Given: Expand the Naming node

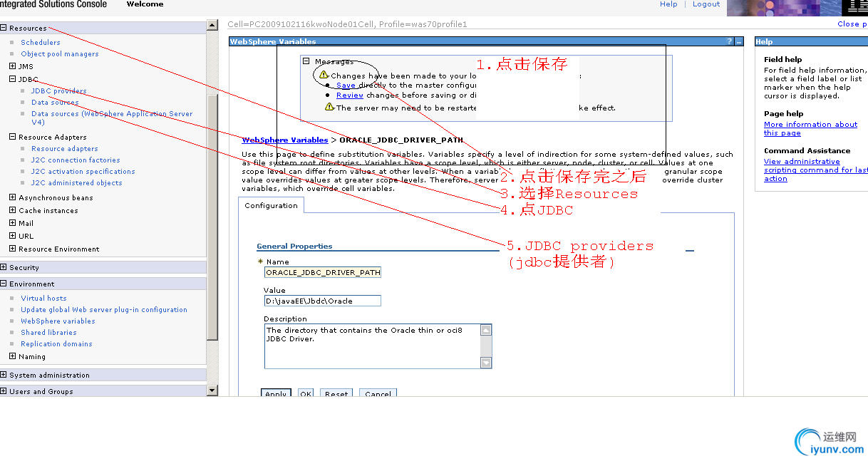Looking at the screenshot, I should 12,356.
